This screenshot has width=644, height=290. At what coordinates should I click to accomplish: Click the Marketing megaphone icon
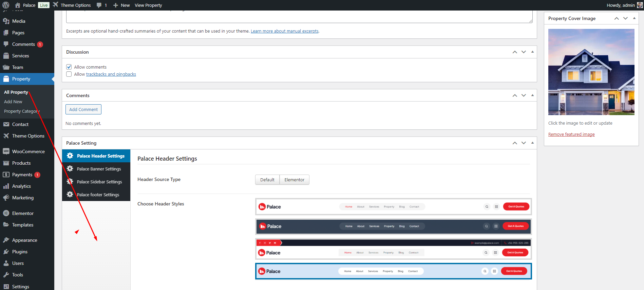click(x=6, y=198)
